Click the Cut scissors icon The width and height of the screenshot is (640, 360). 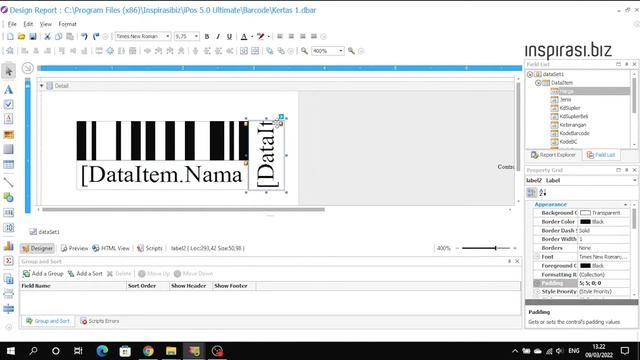[47, 37]
